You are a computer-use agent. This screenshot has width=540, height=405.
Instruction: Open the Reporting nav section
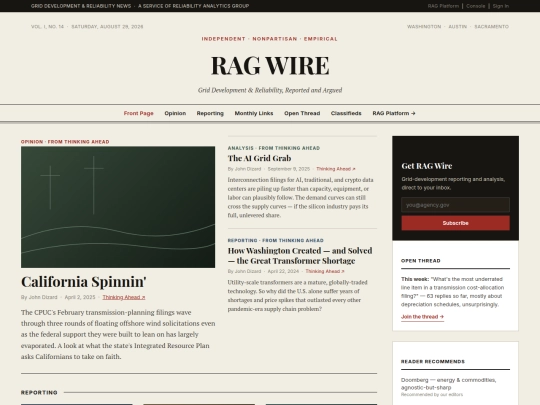[x=210, y=113]
